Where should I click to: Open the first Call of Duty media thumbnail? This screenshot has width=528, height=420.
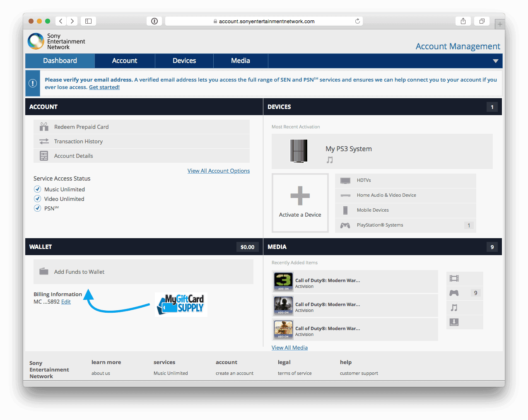click(x=283, y=282)
